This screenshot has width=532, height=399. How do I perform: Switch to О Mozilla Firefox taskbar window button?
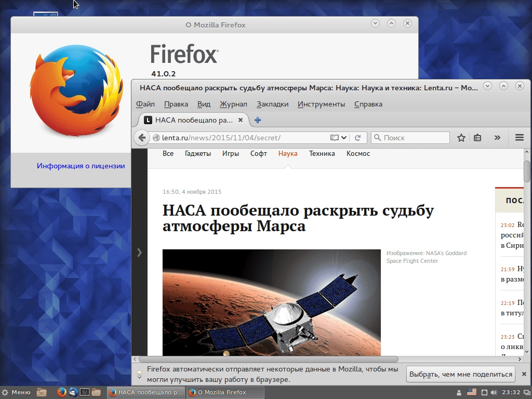click(x=225, y=392)
